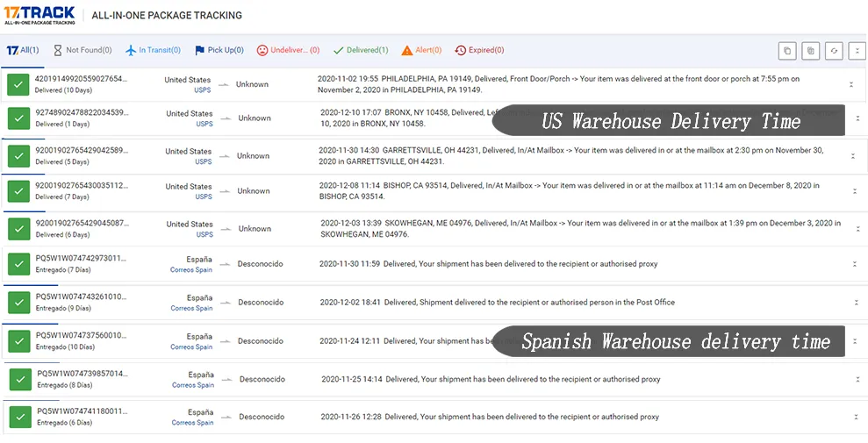Viewport: 868px width, 443px height.
Task: Click tracking number 92748902478822034539
Action: coord(82,112)
